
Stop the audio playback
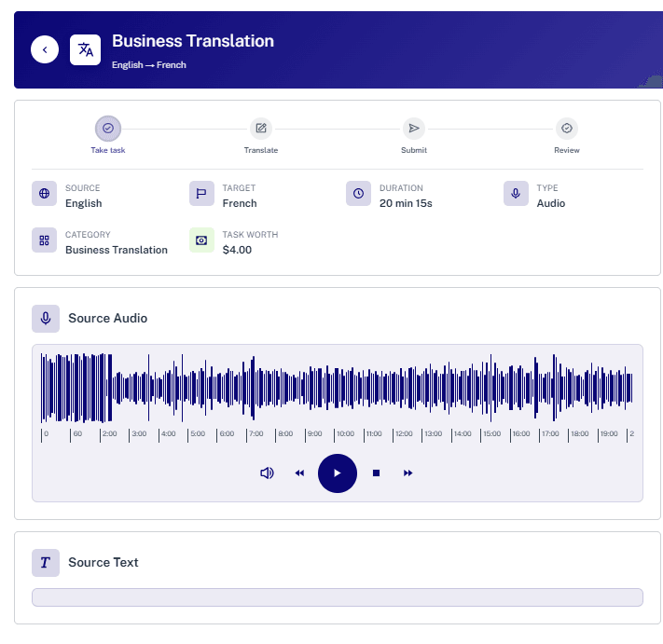click(377, 473)
